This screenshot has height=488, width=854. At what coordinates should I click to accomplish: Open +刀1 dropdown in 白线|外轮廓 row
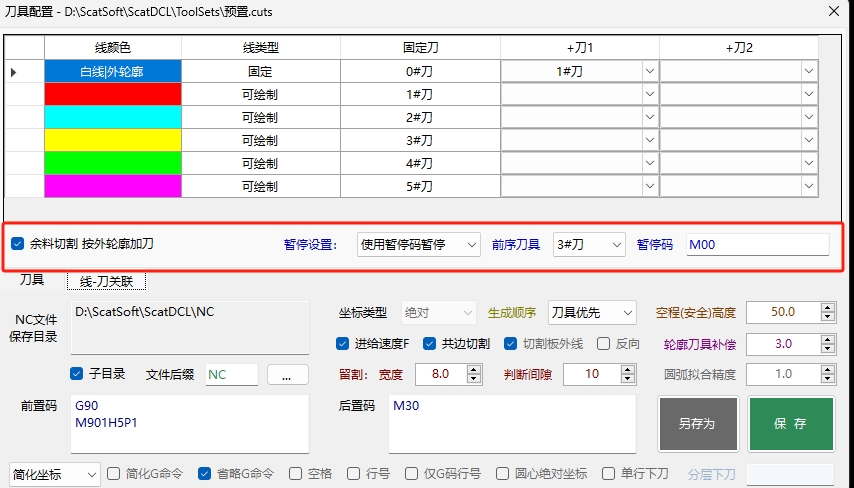click(x=650, y=71)
